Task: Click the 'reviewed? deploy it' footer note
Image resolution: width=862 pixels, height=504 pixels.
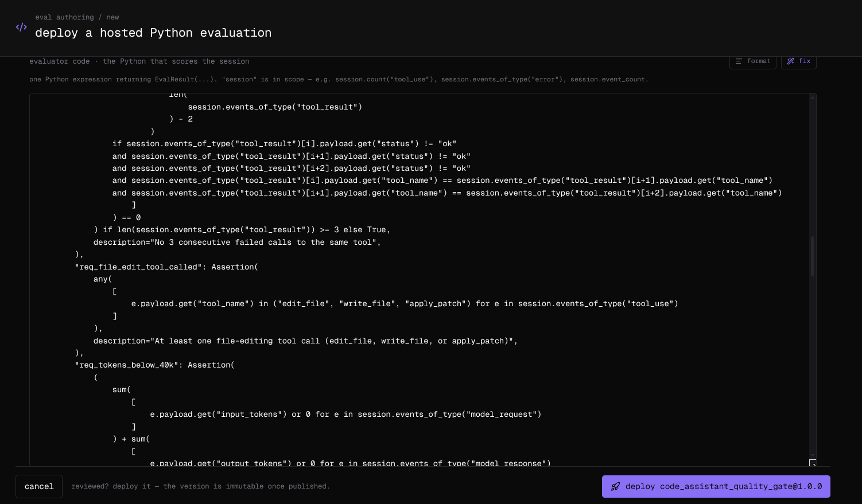Action: (x=201, y=486)
